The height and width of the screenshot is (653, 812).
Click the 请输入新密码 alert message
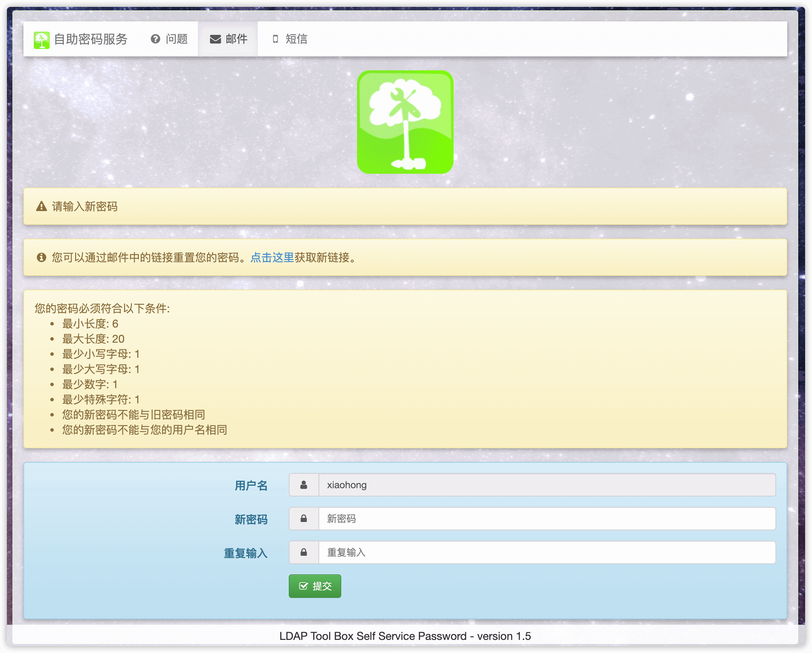[x=85, y=207]
